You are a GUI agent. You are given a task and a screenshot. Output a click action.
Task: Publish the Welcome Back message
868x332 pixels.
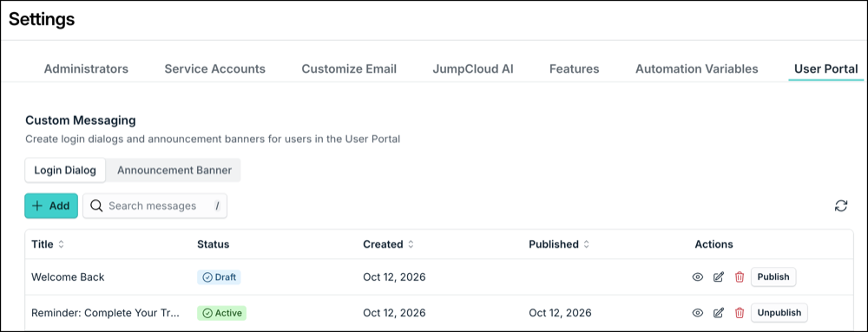click(773, 277)
